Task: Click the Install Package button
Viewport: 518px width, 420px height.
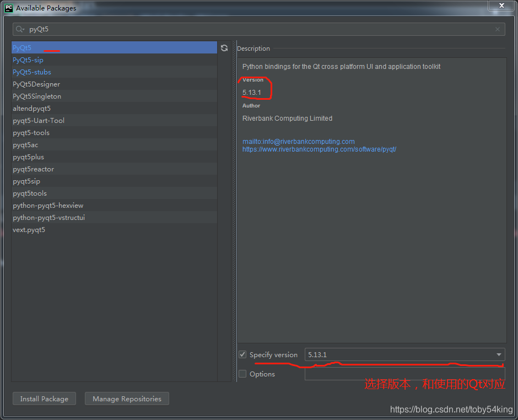Action: point(44,399)
